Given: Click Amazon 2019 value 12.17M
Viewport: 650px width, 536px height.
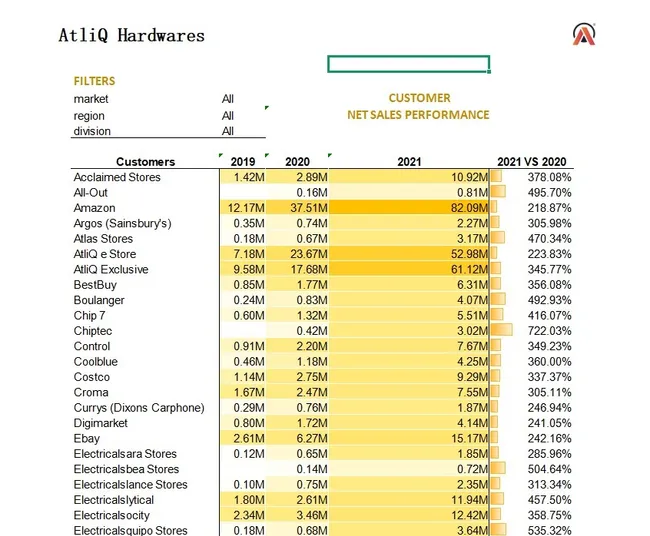Looking at the screenshot, I should point(246,208).
